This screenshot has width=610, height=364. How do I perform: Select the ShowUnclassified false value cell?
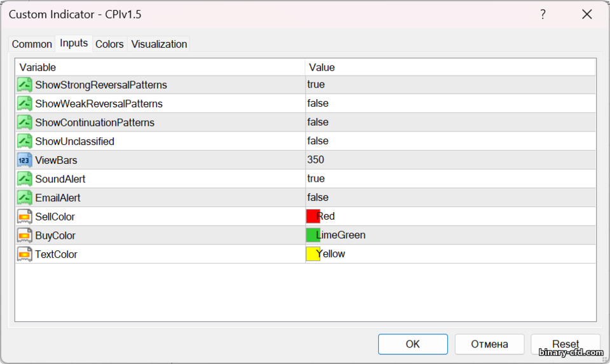(451, 141)
